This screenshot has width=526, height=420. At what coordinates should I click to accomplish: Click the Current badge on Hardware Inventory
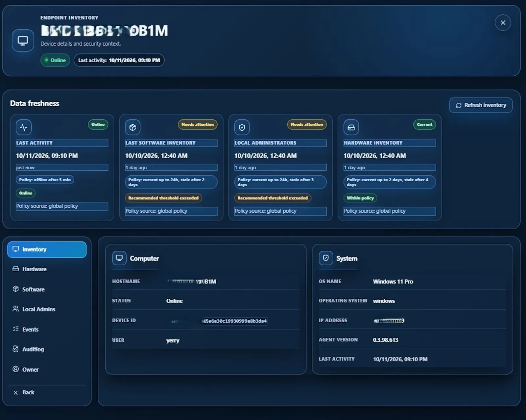[424, 124]
